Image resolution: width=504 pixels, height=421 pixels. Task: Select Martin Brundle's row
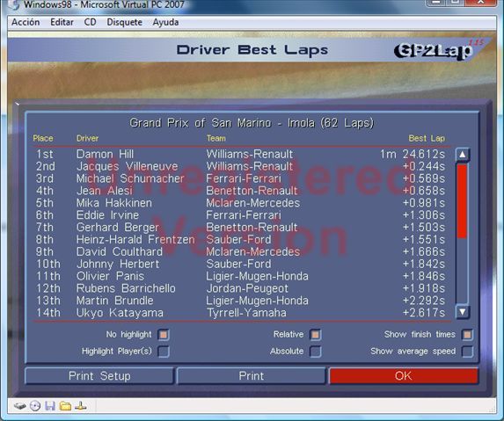pyautogui.click(x=240, y=301)
